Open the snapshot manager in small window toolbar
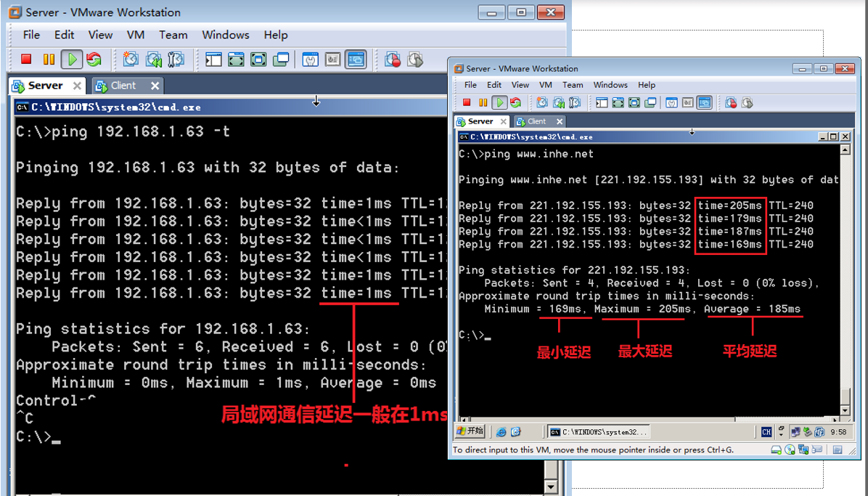Image resolution: width=868 pixels, height=496 pixels. [576, 103]
